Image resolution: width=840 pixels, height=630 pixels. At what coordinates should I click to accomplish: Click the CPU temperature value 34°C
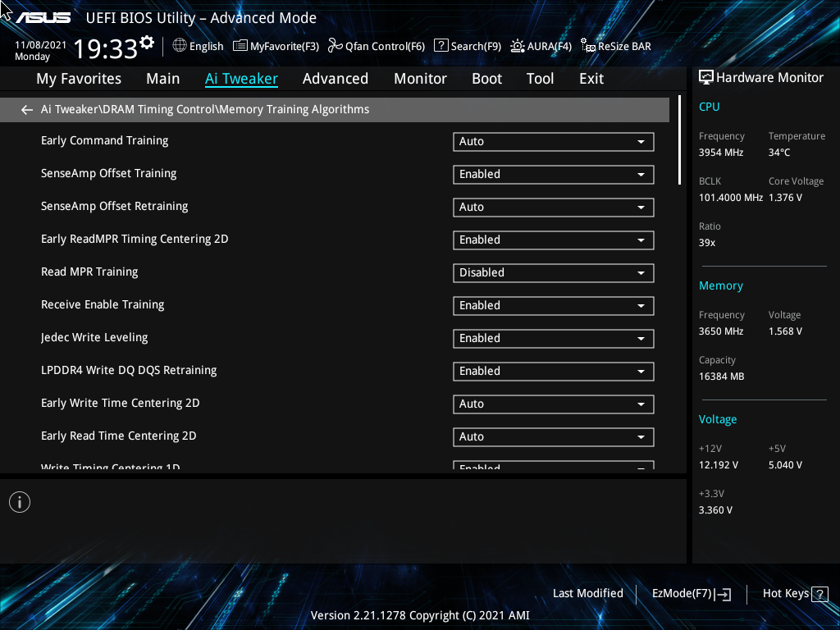[x=779, y=153]
